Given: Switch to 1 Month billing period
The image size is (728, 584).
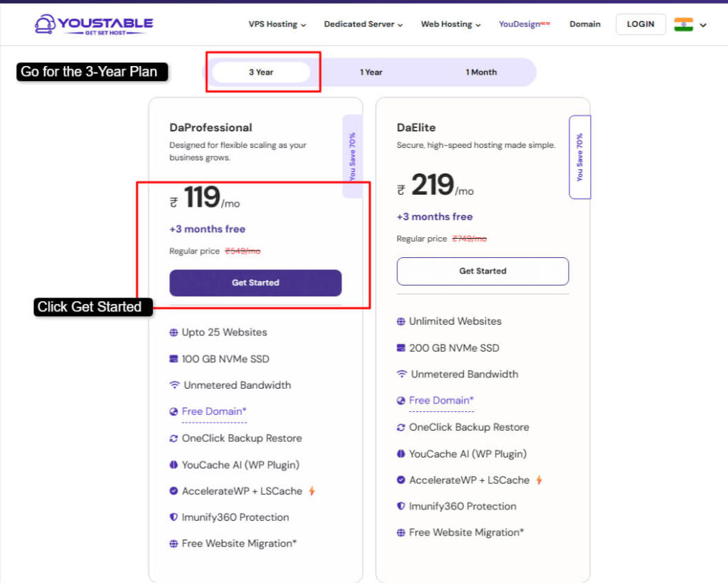Looking at the screenshot, I should (x=481, y=72).
